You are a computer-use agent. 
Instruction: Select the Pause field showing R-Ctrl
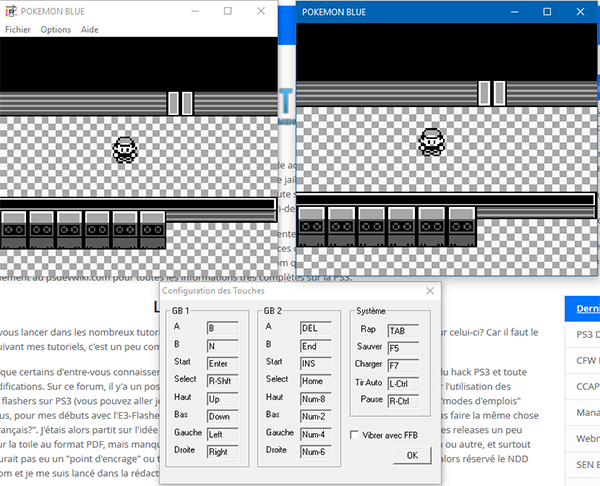[x=403, y=401]
